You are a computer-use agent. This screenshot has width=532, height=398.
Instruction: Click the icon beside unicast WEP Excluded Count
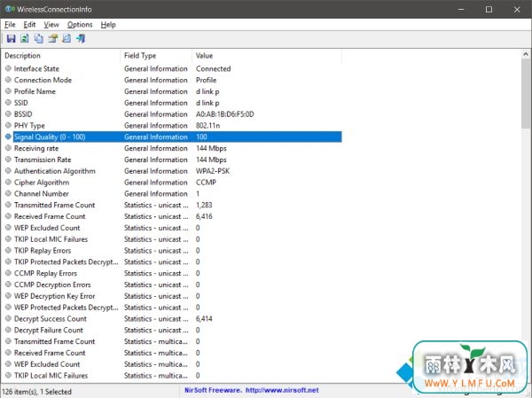click(x=9, y=228)
